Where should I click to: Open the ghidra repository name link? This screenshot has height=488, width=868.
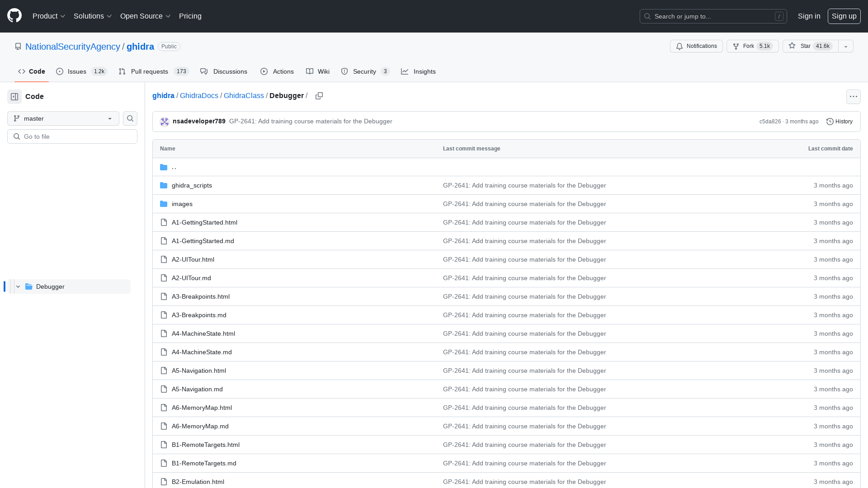[x=140, y=47]
